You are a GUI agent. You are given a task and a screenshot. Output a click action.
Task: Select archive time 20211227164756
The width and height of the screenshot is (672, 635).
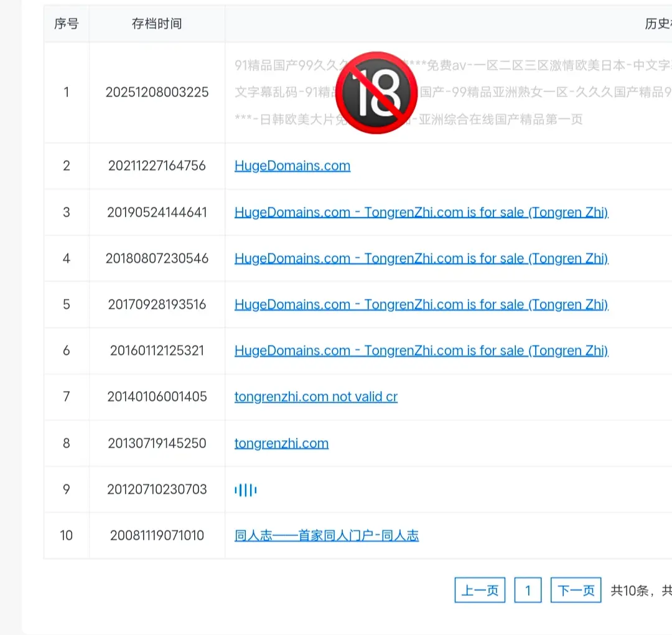[157, 166]
